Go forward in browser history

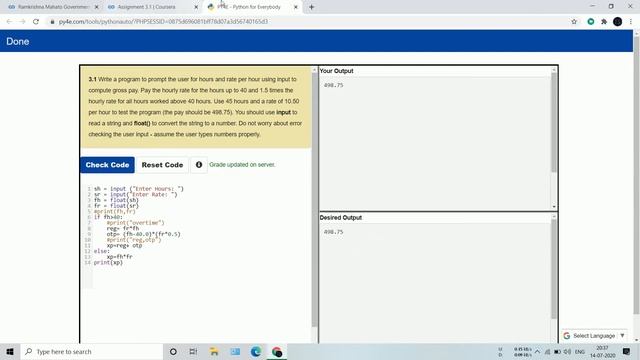[22, 22]
